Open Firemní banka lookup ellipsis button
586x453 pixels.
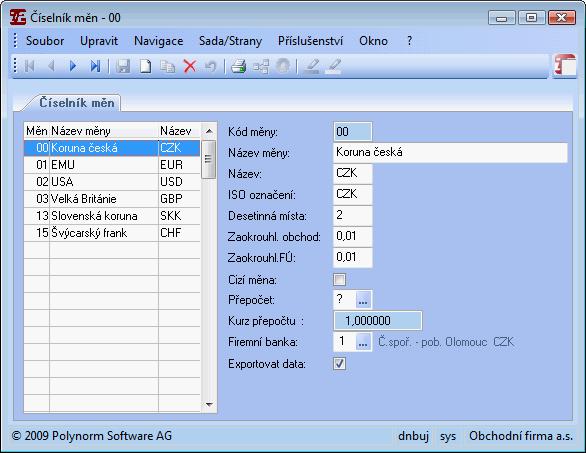[363, 342]
